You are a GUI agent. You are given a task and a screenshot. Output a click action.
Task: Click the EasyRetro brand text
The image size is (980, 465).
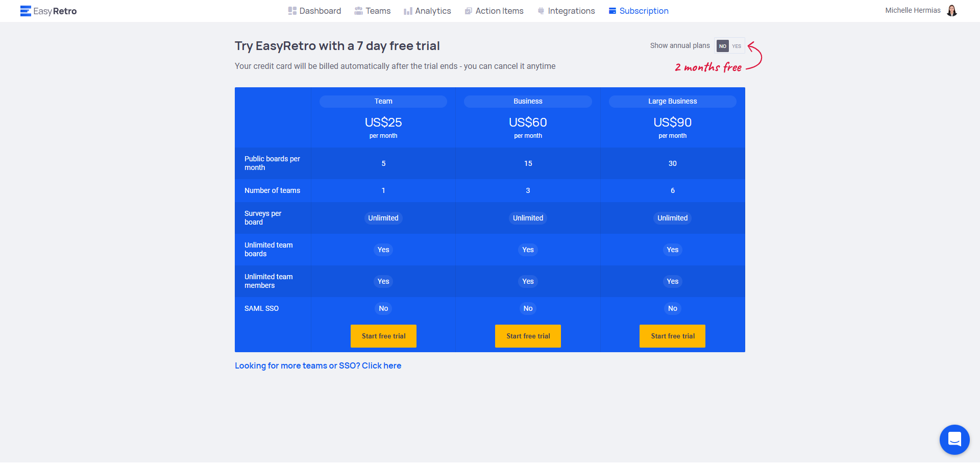point(55,11)
